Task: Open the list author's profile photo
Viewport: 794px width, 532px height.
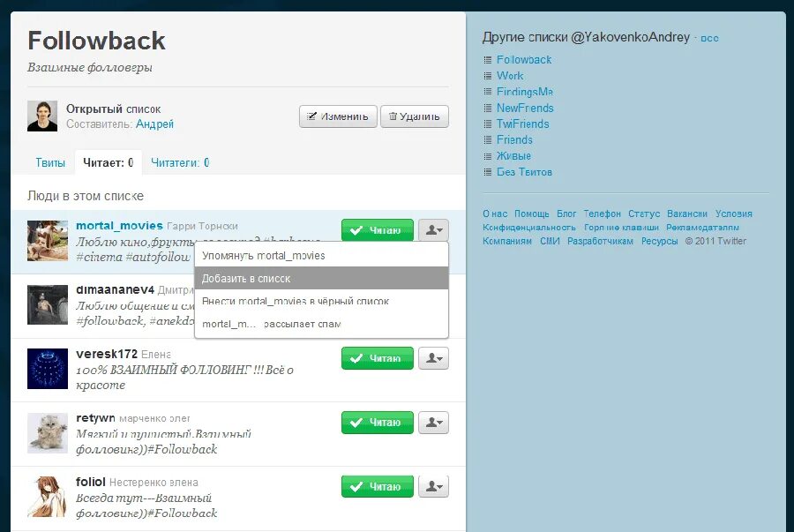Action: (x=42, y=116)
